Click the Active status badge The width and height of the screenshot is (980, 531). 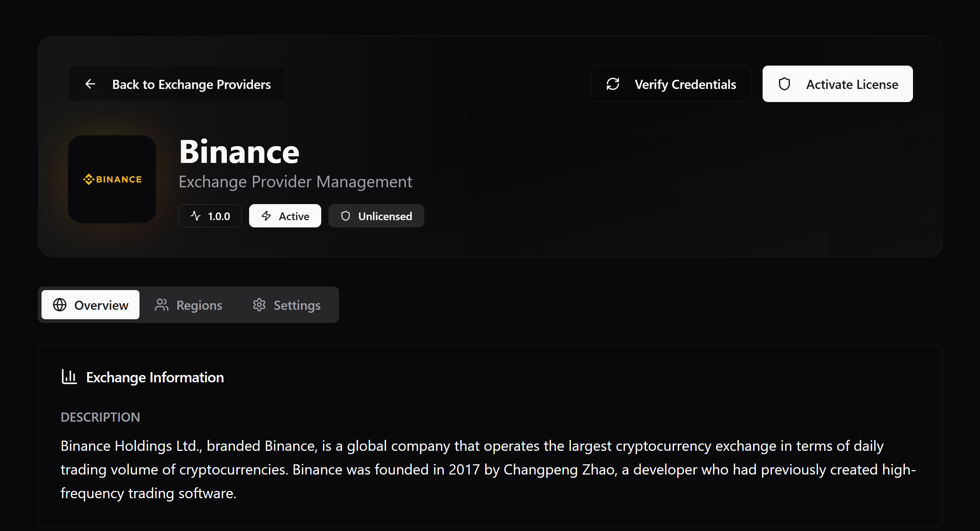[x=284, y=216]
